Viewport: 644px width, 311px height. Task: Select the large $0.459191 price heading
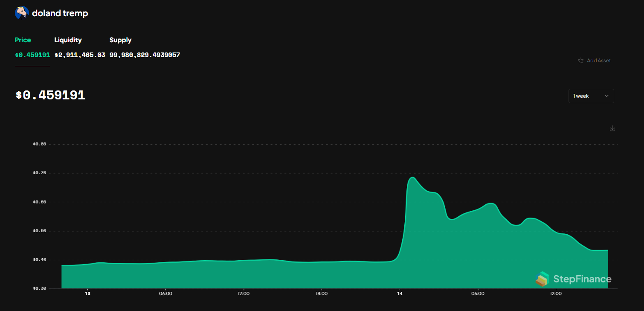point(50,95)
